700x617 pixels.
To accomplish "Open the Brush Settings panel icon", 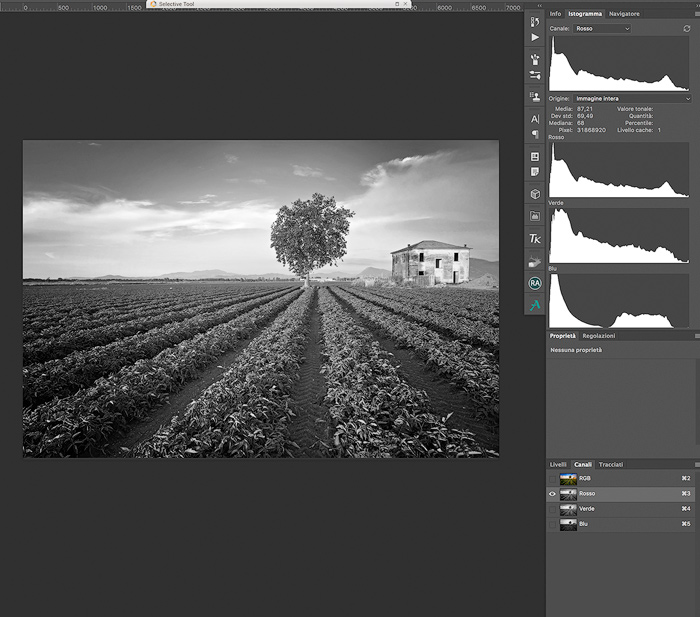I will [535, 59].
